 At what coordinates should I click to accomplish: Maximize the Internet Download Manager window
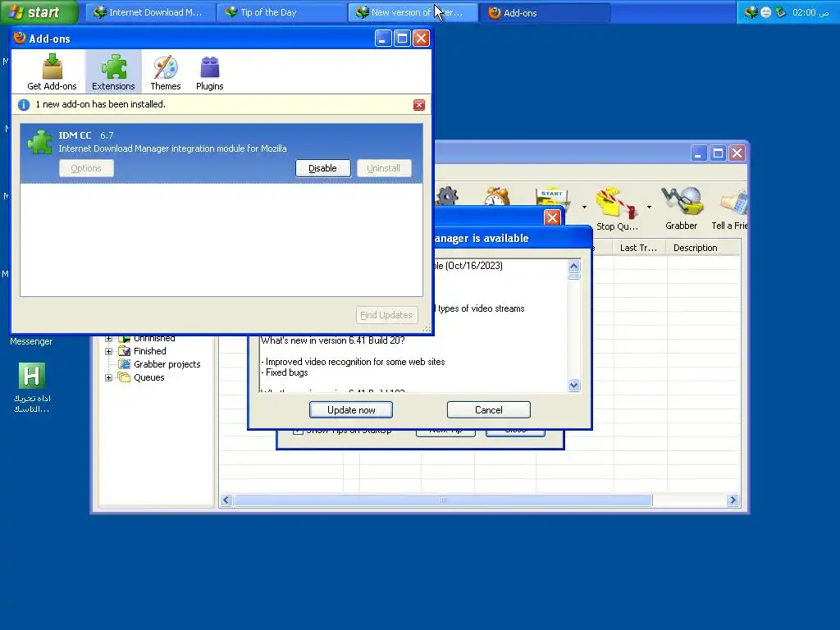[x=718, y=153]
